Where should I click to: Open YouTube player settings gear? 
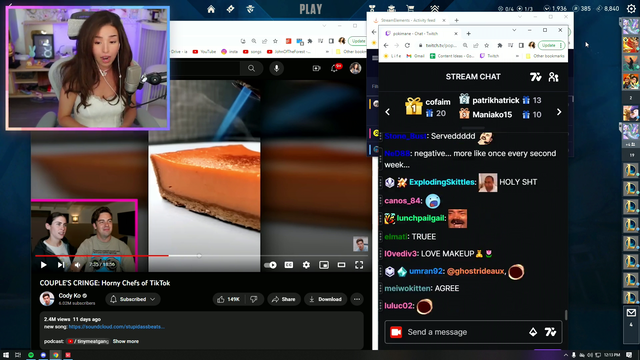pyautogui.click(x=306, y=265)
